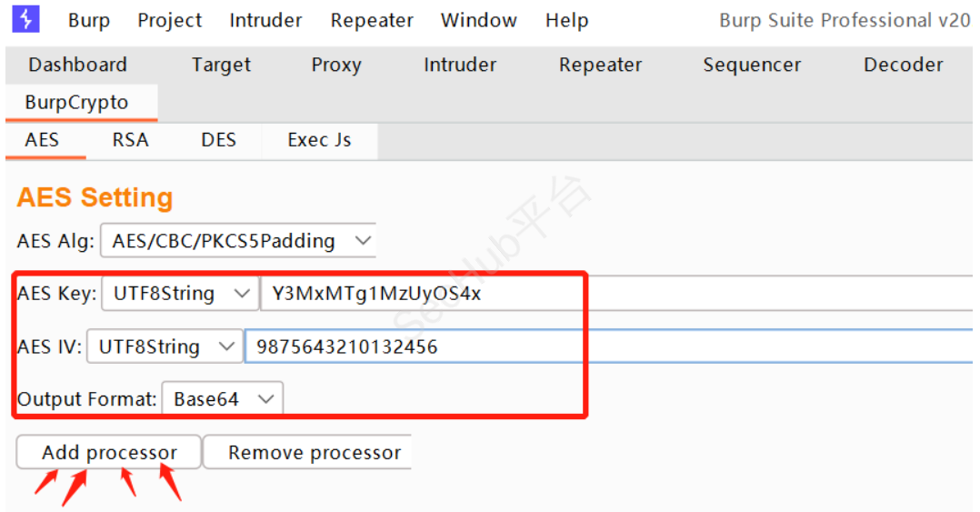
Task: Expand the AES Alg dropdown
Action: point(237,241)
